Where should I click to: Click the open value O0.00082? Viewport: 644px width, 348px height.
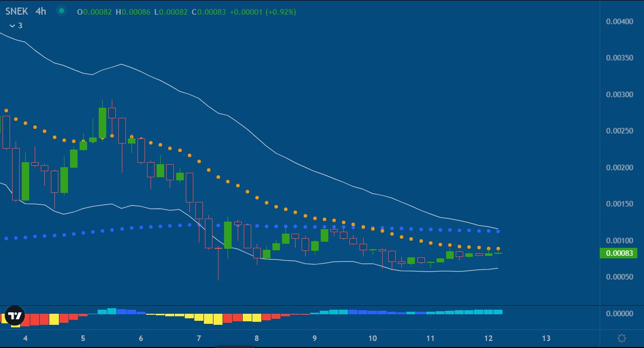tap(95, 11)
